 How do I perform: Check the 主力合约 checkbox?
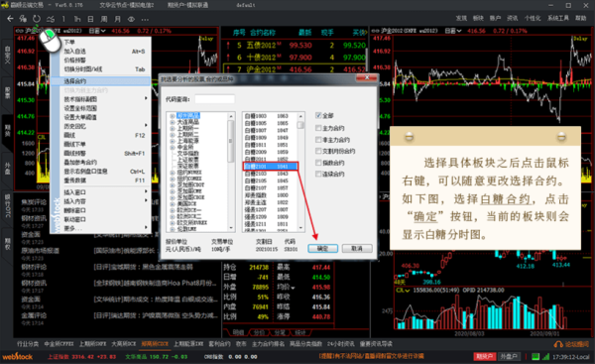click(318, 128)
